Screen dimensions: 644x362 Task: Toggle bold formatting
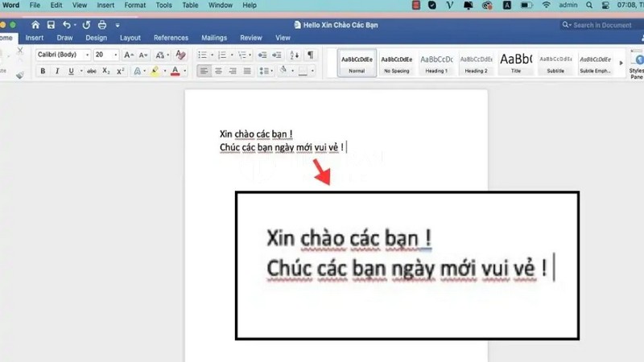tap(43, 71)
